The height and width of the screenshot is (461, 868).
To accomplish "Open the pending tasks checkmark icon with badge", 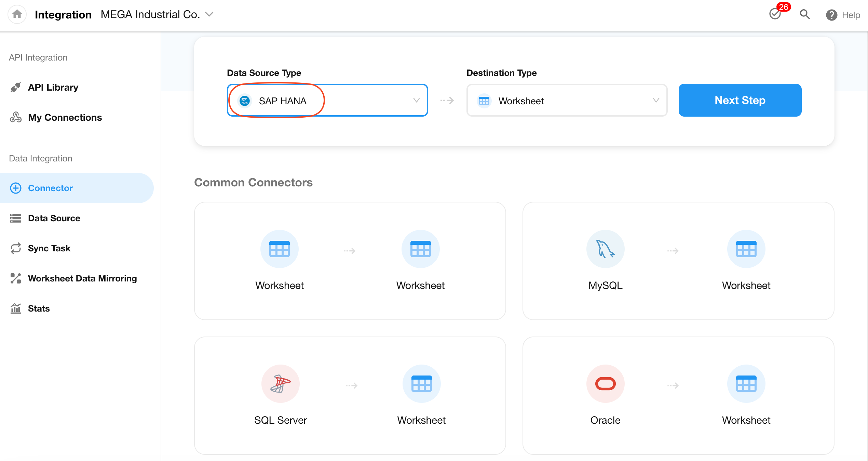I will click(x=775, y=14).
